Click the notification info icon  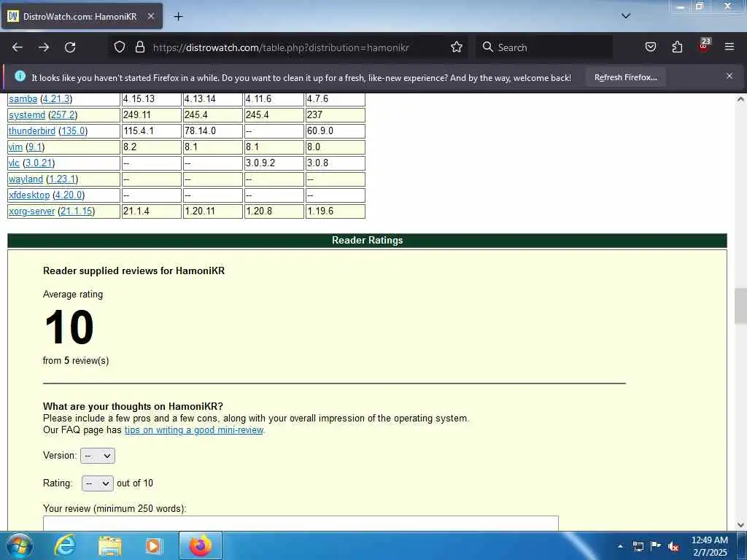(20, 76)
